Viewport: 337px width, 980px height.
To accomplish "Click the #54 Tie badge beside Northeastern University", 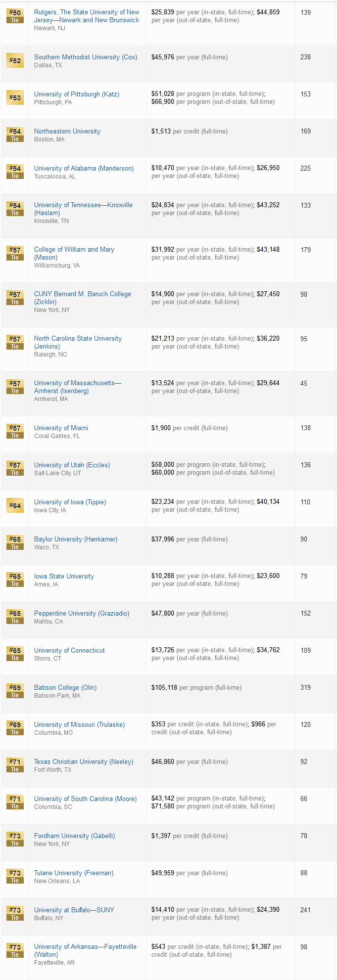I will (15, 134).
